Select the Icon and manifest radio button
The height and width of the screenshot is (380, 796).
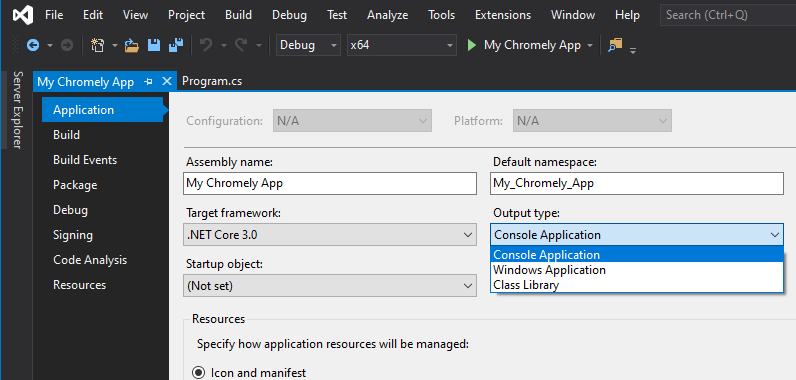pos(198,373)
